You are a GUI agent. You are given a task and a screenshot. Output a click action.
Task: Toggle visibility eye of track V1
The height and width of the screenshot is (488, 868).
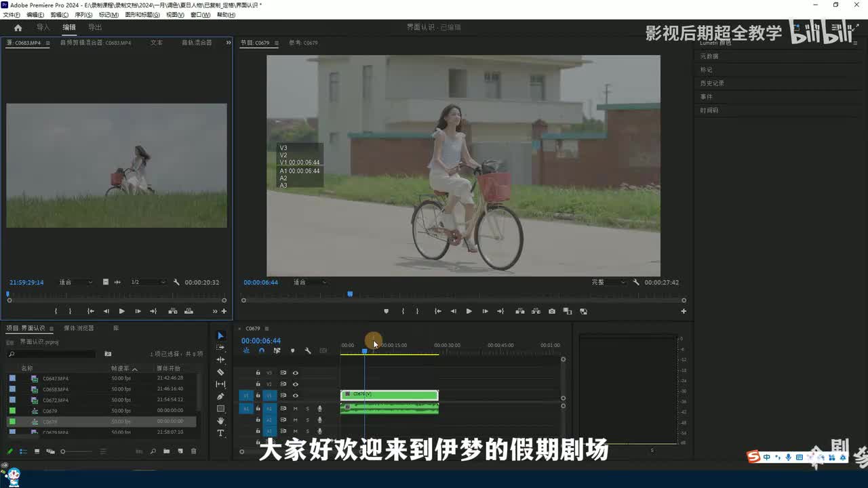coord(295,396)
